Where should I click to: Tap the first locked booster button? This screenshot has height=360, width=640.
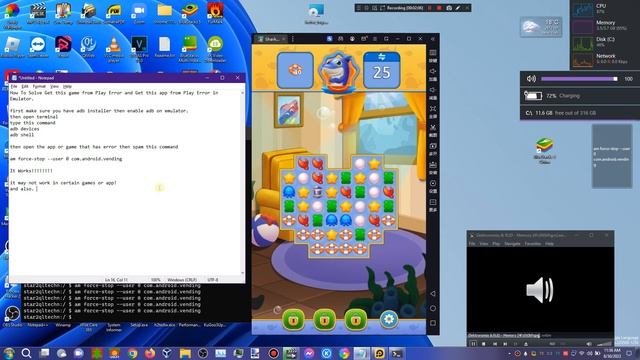293,320
